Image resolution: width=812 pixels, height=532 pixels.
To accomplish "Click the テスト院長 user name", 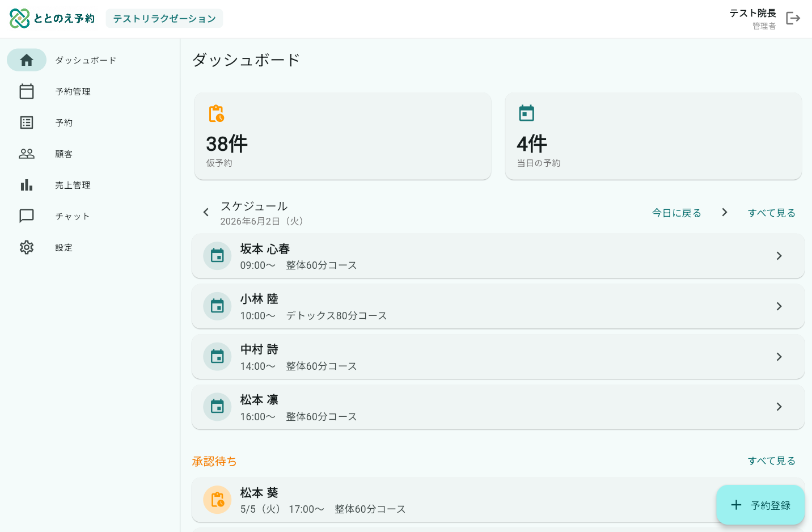I will pos(752,13).
